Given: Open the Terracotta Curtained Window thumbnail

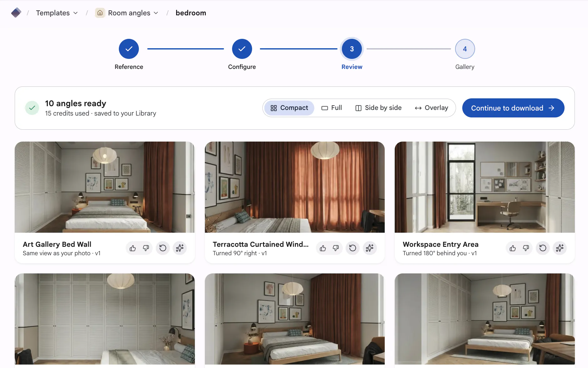Looking at the screenshot, I should click(x=295, y=187).
